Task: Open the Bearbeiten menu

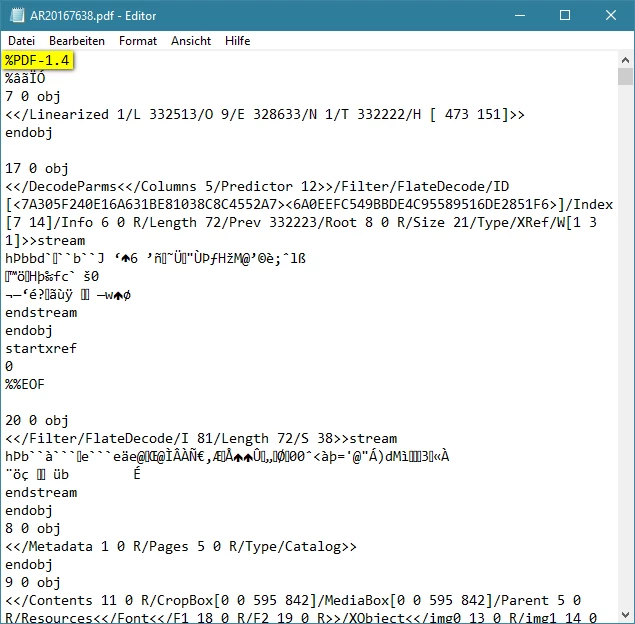Action: coord(77,41)
